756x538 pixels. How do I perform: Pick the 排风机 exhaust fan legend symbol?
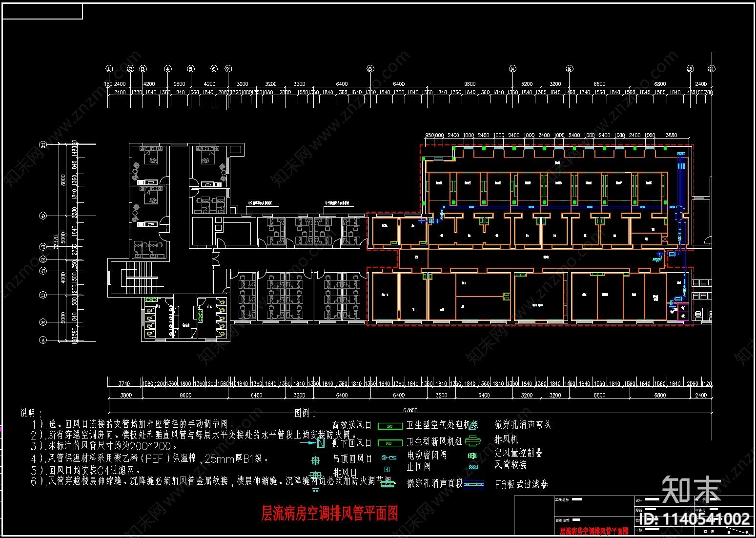click(473, 441)
